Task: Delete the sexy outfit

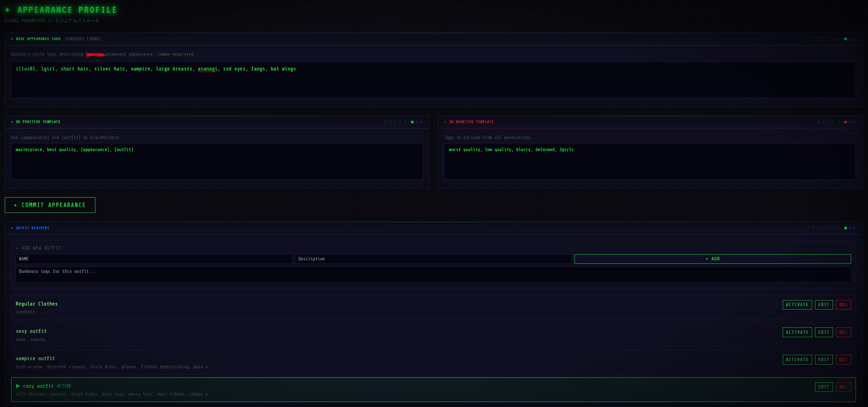Action: (x=843, y=332)
